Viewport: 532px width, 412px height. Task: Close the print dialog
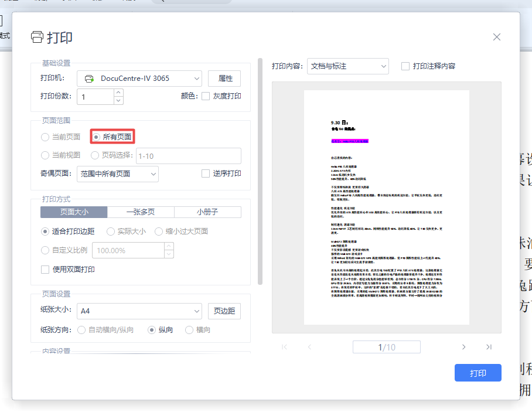[497, 37]
